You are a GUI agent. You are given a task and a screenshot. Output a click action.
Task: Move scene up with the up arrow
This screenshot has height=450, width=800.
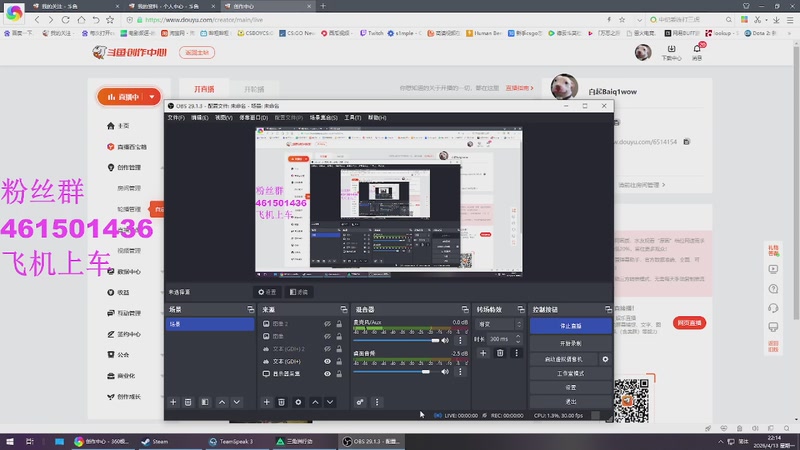click(x=222, y=402)
